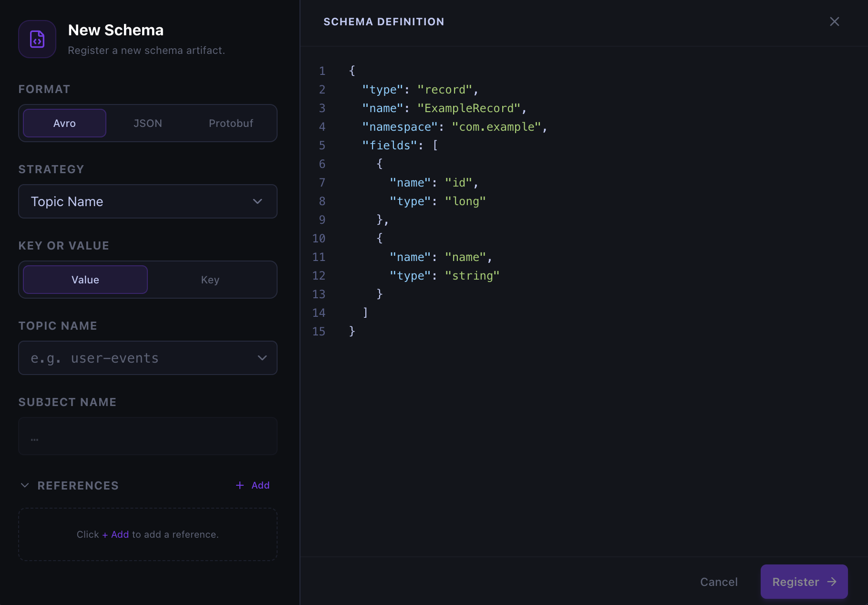Click the "long" type value

coord(465,201)
